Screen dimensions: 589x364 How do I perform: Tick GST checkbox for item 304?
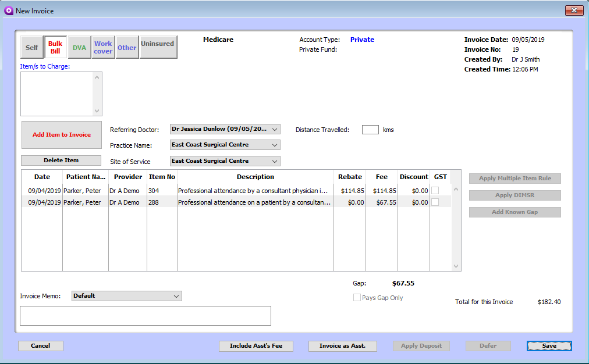435,191
